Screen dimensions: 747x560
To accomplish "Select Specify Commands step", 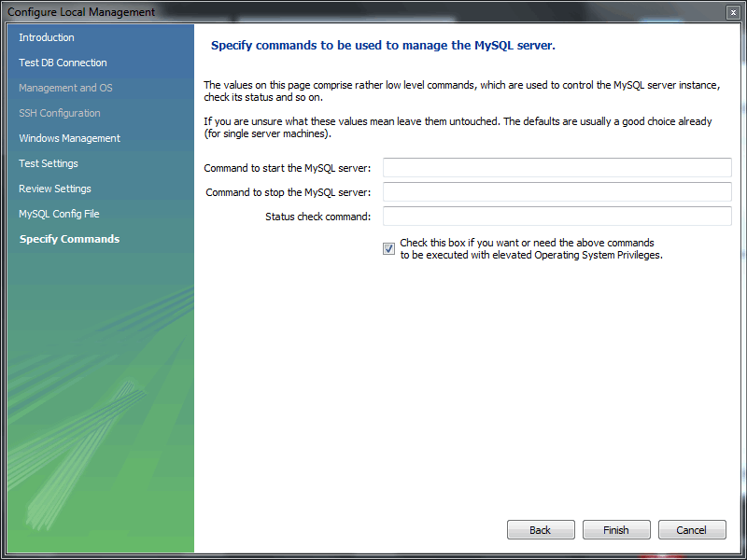I will [x=69, y=239].
